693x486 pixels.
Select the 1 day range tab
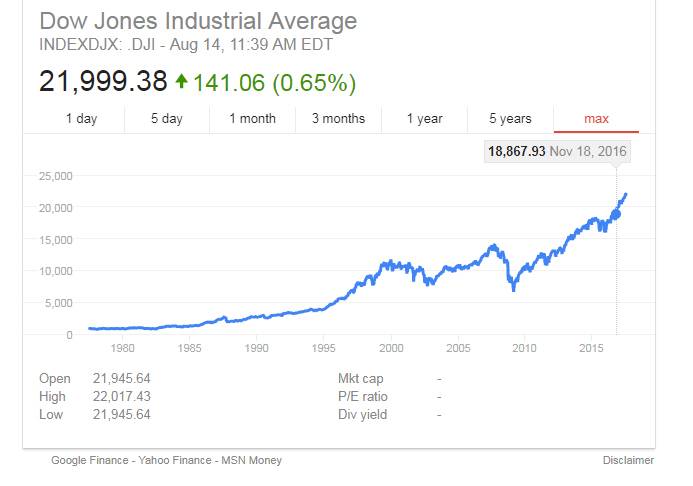click(x=81, y=118)
